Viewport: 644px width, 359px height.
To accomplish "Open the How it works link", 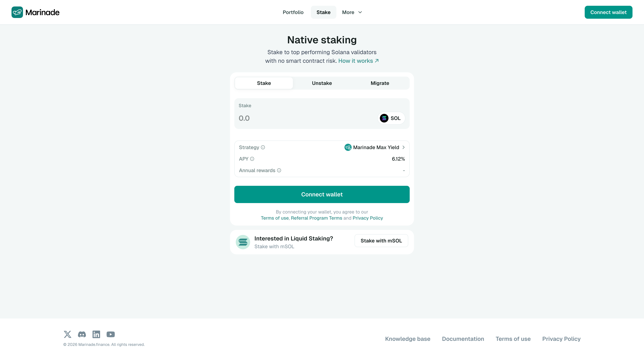I will 358,61.
